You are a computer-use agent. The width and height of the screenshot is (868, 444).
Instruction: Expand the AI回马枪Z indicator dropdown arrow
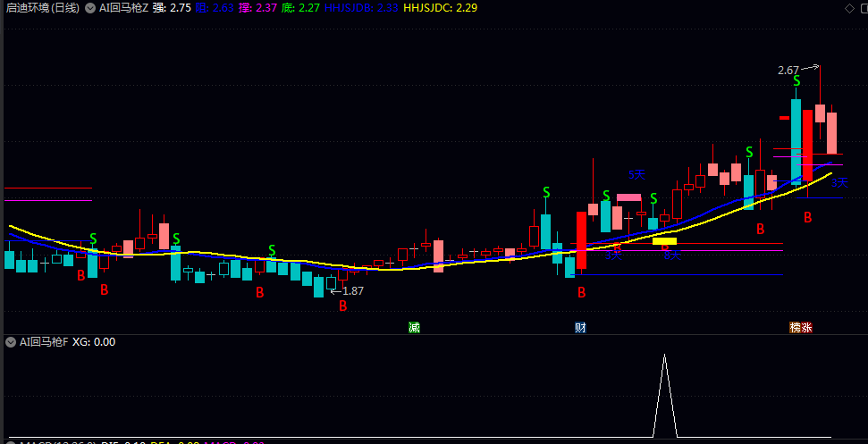pos(89,8)
